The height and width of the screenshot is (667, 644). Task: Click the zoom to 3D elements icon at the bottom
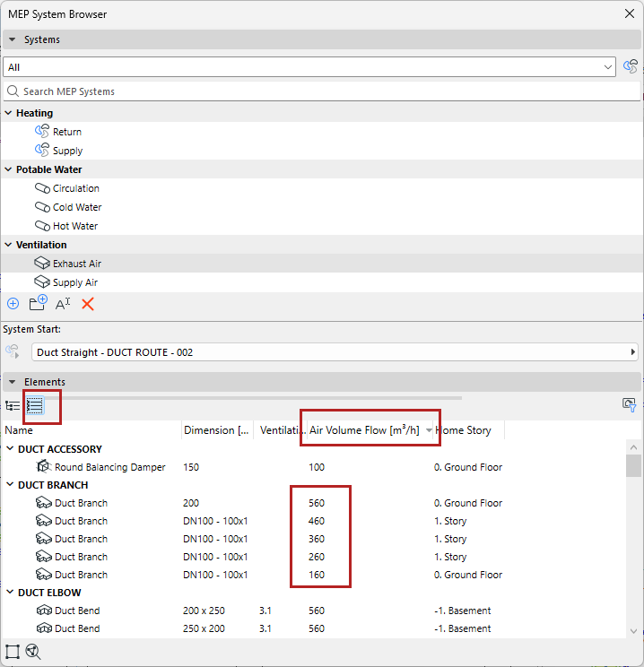[x=33, y=651]
